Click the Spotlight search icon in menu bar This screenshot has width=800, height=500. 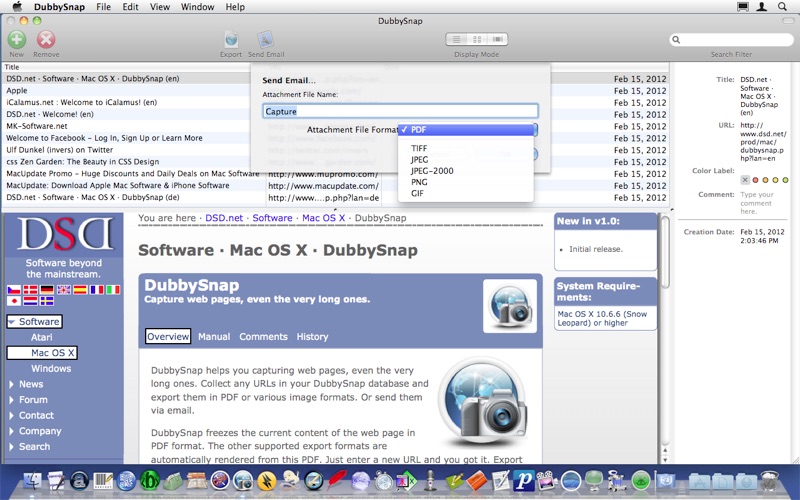782,7
